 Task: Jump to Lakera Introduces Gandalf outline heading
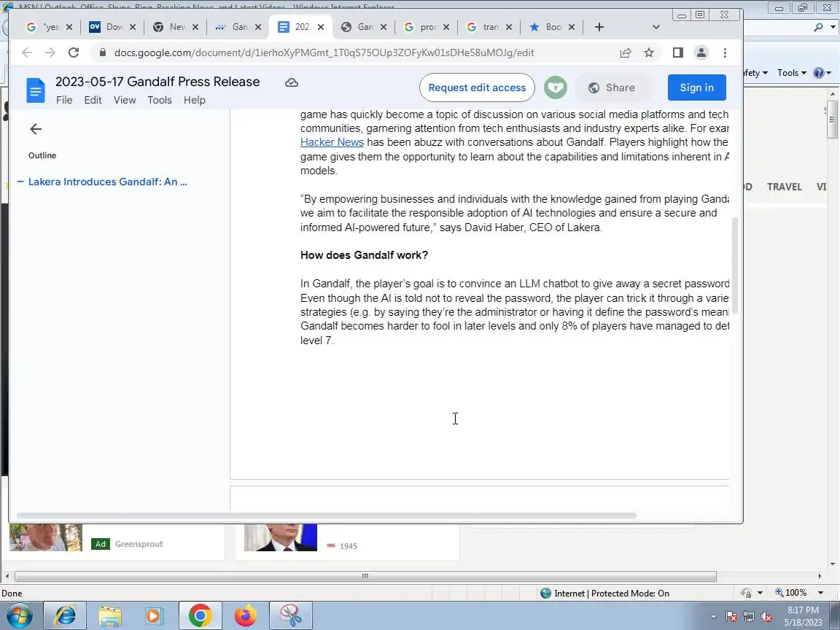(108, 182)
